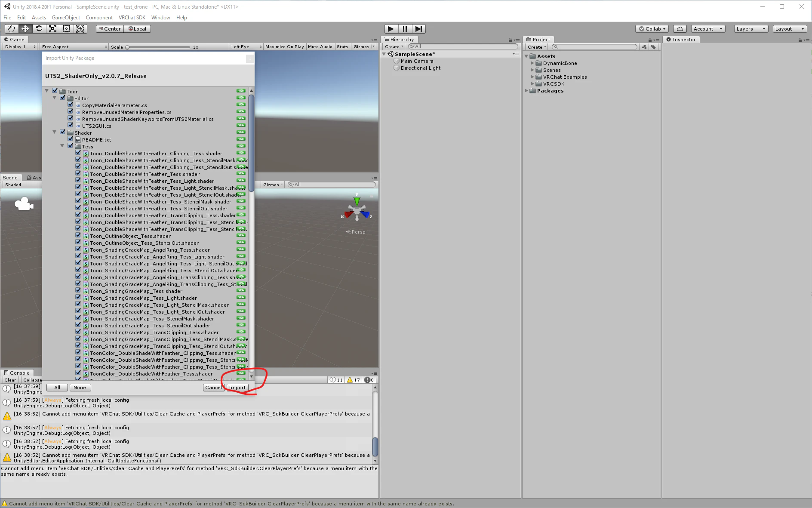Screen dimensions: 812x508
Task: Click the All button to select everything
Action: (x=57, y=388)
